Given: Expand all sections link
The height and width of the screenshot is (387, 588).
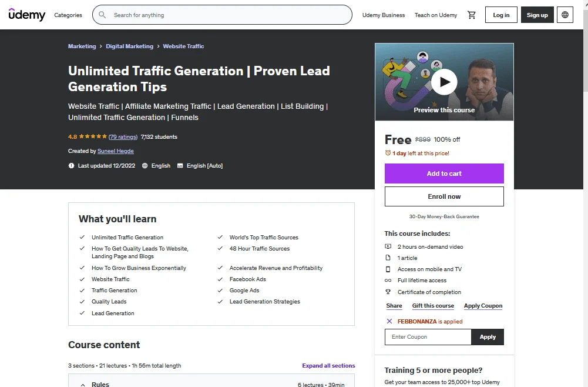Looking at the screenshot, I should 328,366.
